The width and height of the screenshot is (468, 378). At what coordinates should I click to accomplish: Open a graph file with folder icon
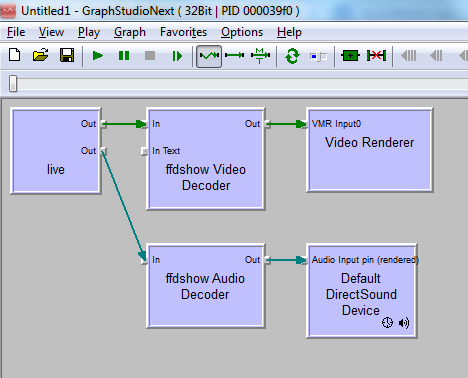tap(41, 55)
